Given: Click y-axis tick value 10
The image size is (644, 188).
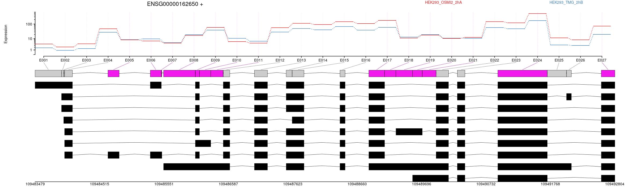Looking at the screenshot, I should 30,39.
